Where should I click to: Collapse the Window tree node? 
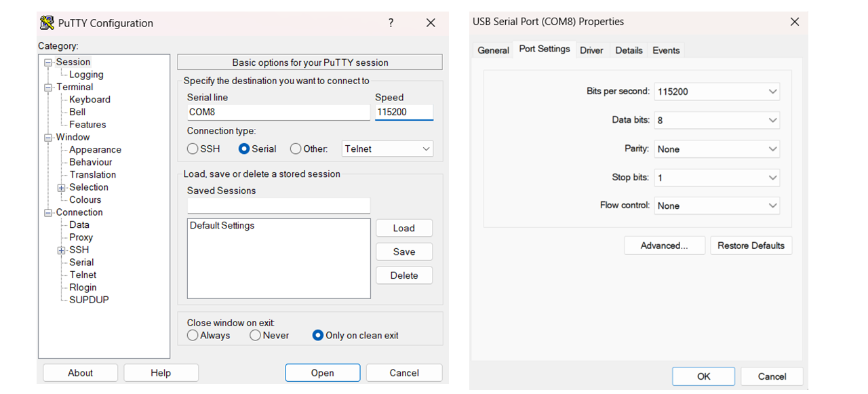coord(48,138)
